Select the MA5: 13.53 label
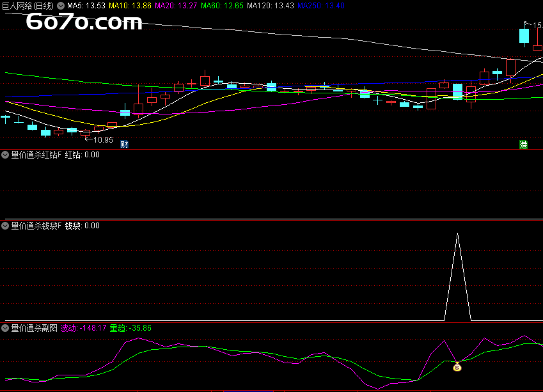Screen dimensions: 543x392 tap(86, 6)
